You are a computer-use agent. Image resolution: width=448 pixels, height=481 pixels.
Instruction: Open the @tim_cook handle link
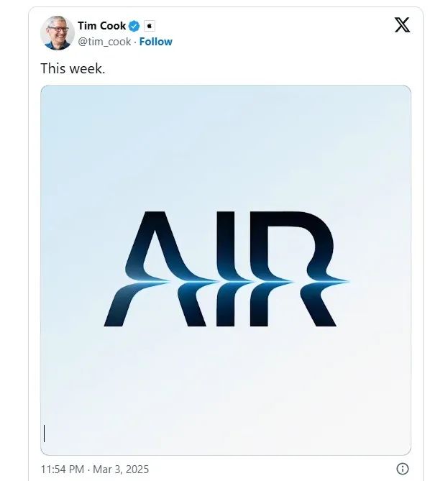tap(104, 42)
